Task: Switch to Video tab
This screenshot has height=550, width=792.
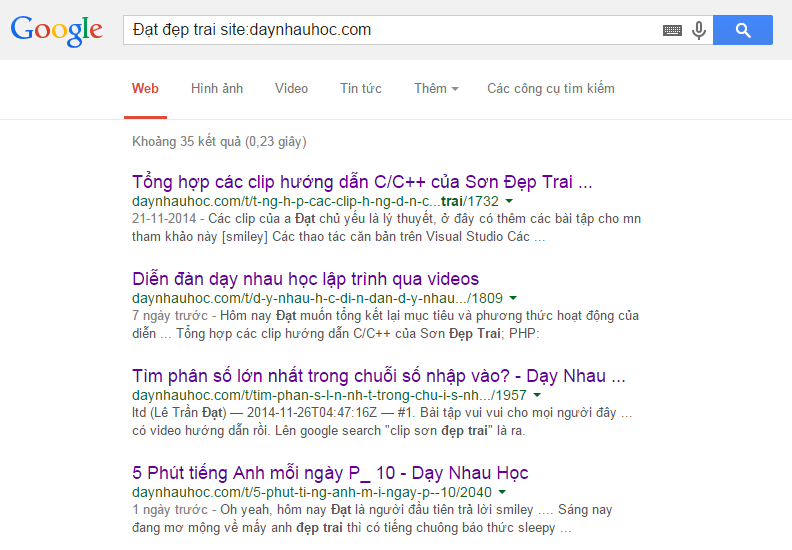Action: click(291, 89)
